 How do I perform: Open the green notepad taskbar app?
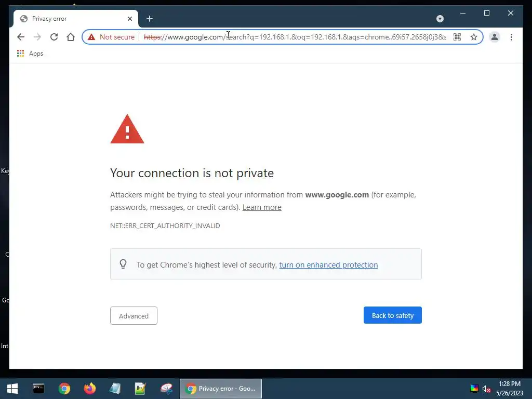(140, 389)
